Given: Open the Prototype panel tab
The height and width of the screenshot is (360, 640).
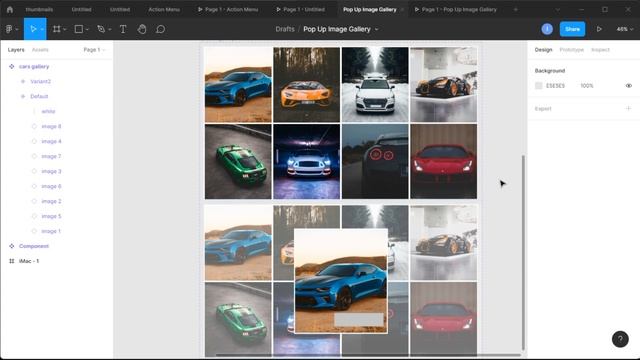Looking at the screenshot, I should pos(571,50).
